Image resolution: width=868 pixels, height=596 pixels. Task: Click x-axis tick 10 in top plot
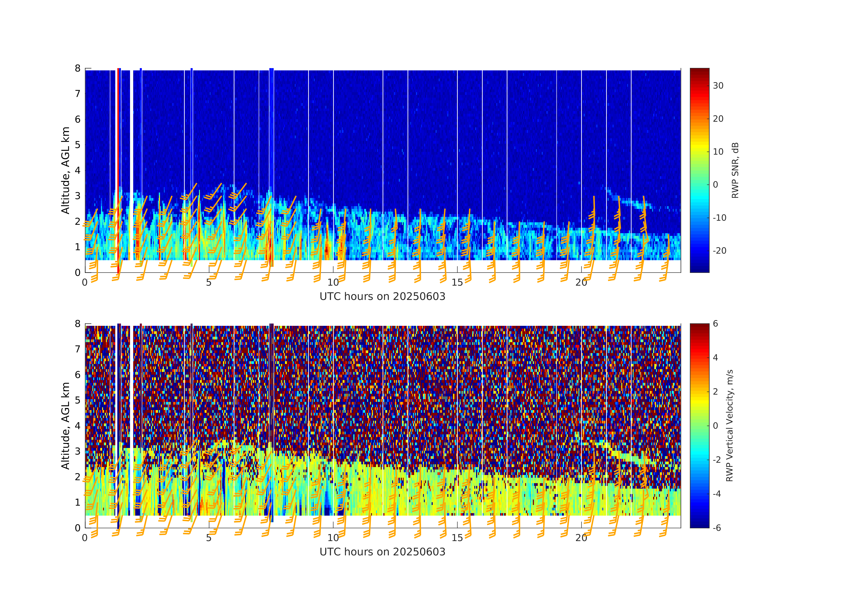333,282
